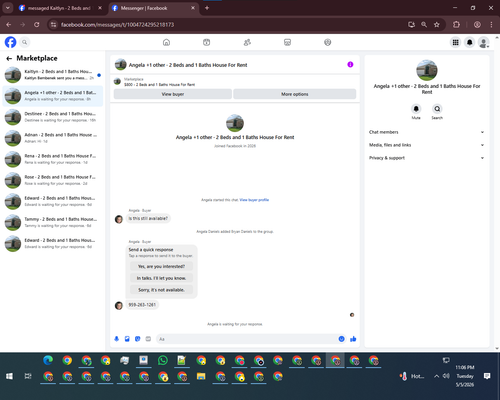Open the Marketplace storefront icon in navigation

[x=287, y=42]
